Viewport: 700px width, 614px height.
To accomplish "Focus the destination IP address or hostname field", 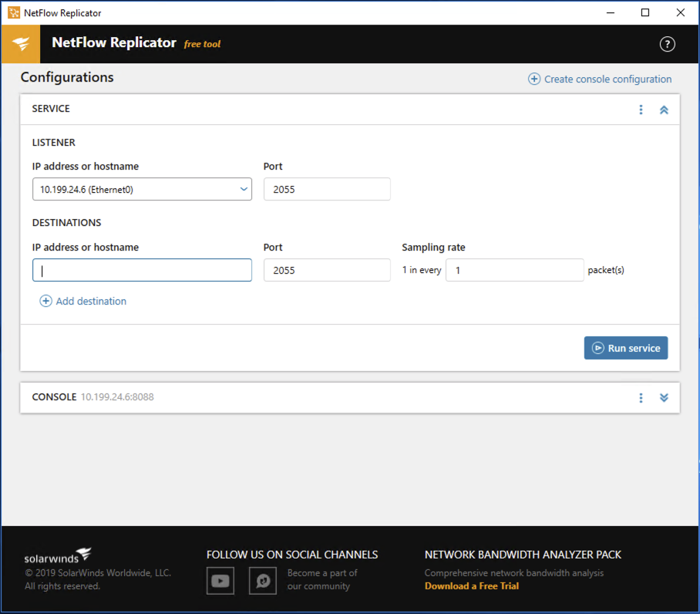I will pos(142,270).
